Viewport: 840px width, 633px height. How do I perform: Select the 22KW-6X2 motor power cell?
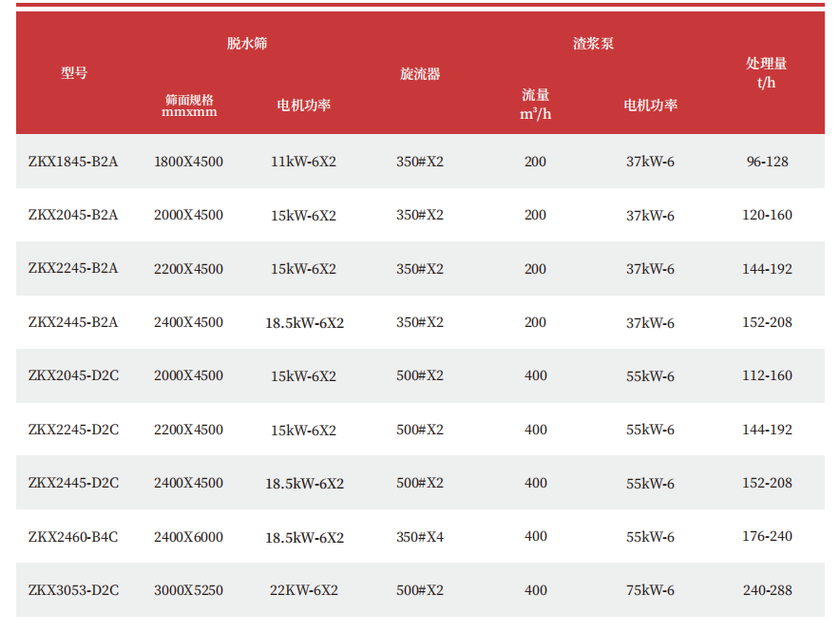point(303,590)
